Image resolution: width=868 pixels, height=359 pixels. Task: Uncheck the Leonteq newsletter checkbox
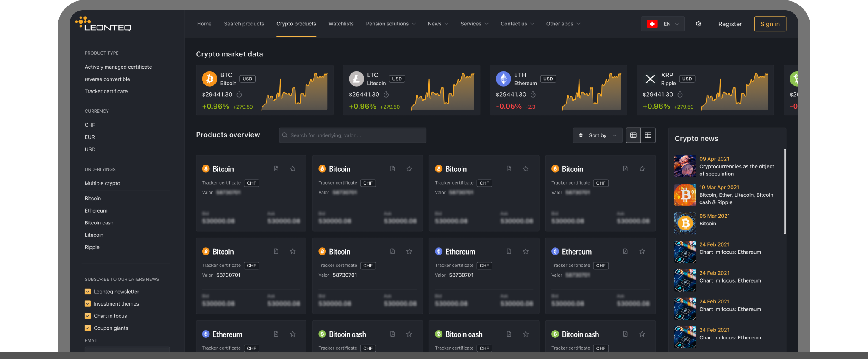click(88, 292)
